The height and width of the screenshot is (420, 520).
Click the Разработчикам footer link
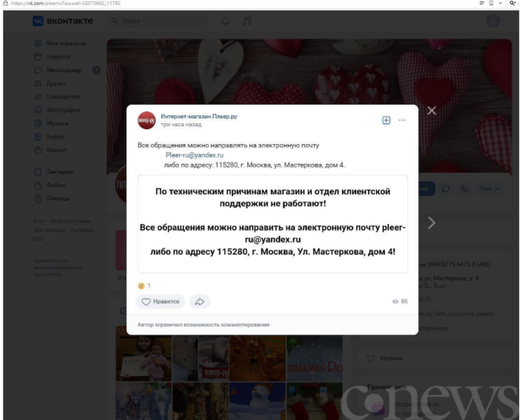(70, 221)
